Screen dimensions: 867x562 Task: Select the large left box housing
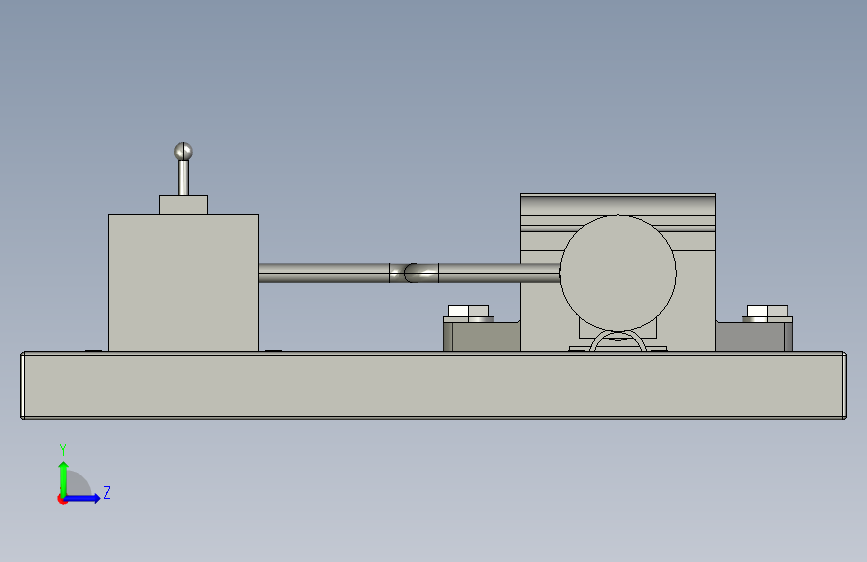point(183,283)
